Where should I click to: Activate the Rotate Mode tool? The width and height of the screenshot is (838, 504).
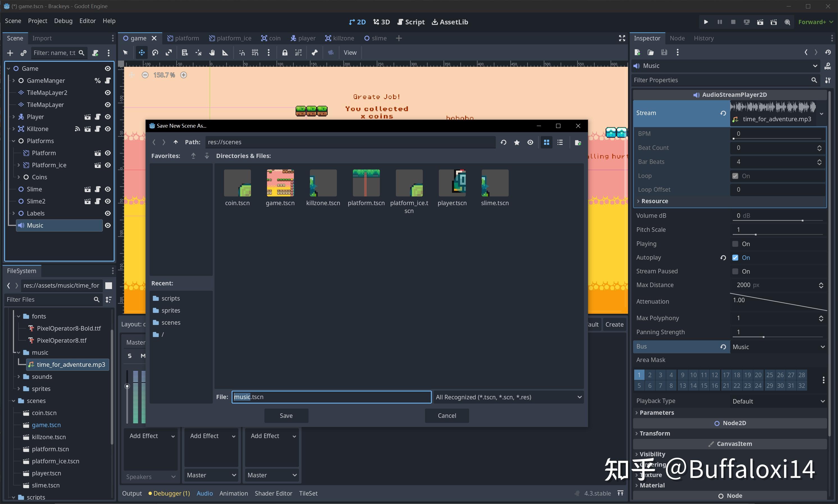tap(155, 53)
